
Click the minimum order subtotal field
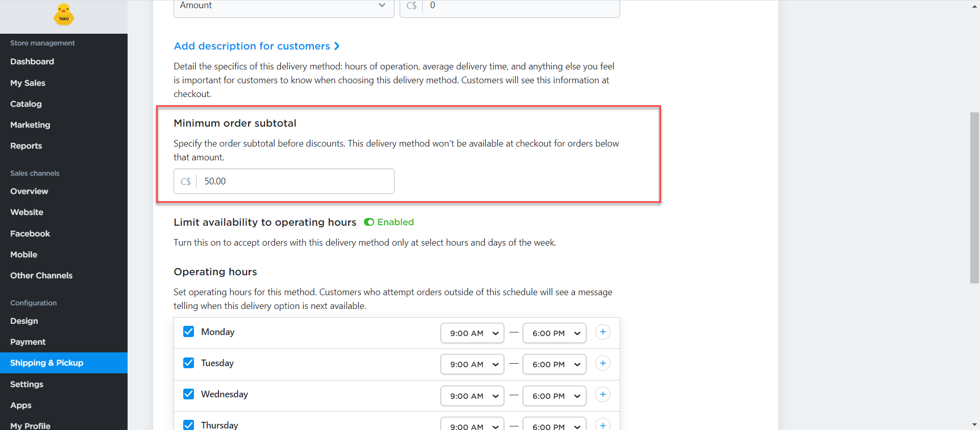coord(295,181)
